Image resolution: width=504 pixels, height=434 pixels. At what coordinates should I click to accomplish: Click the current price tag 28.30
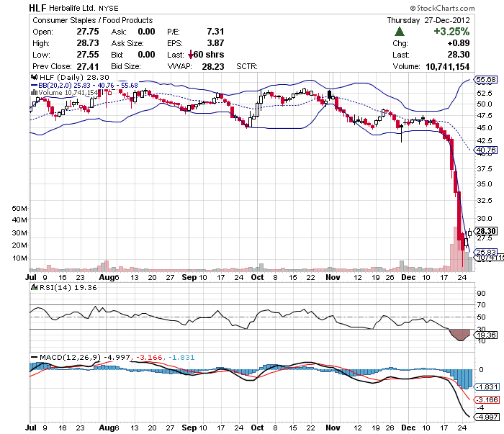[486, 231]
